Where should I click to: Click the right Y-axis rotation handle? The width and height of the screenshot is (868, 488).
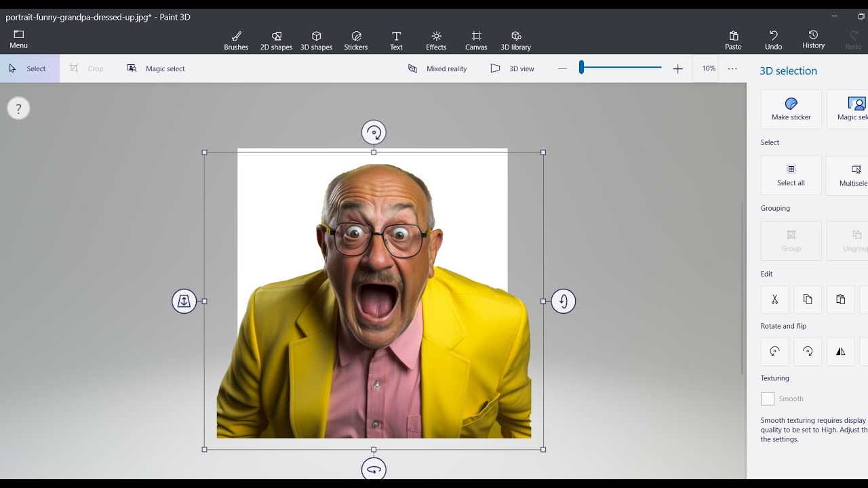(563, 301)
